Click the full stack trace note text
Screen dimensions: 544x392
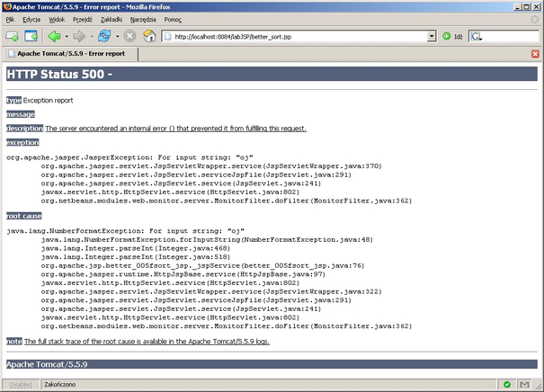[x=147, y=342]
